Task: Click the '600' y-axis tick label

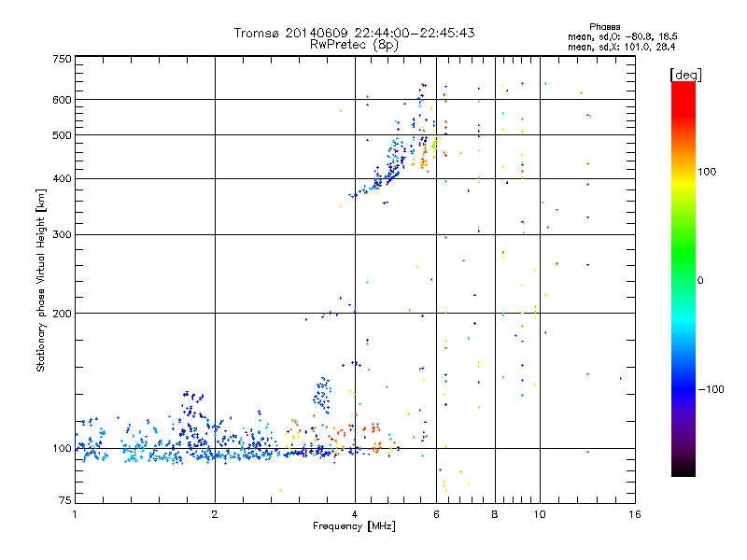Action: [x=62, y=100]
